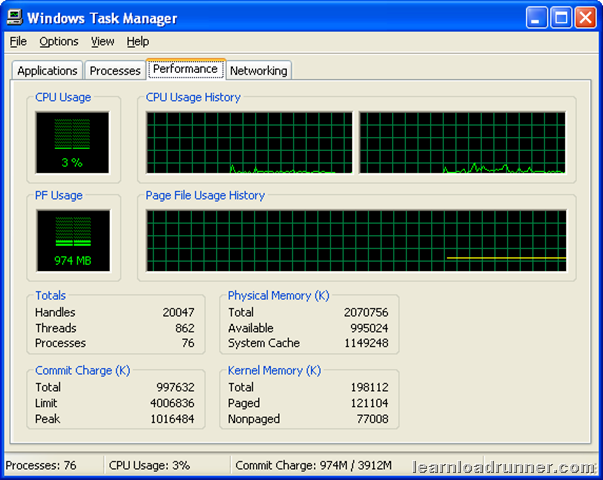
Task: Click the status bar 'CPU Usage: 3%'
Action: click(149, 465)
